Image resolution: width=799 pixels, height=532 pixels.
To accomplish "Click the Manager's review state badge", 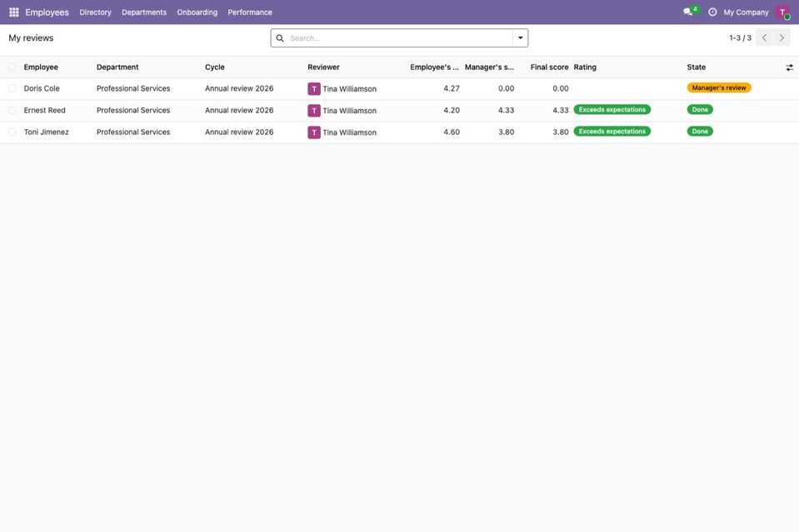I will [719, 87].
